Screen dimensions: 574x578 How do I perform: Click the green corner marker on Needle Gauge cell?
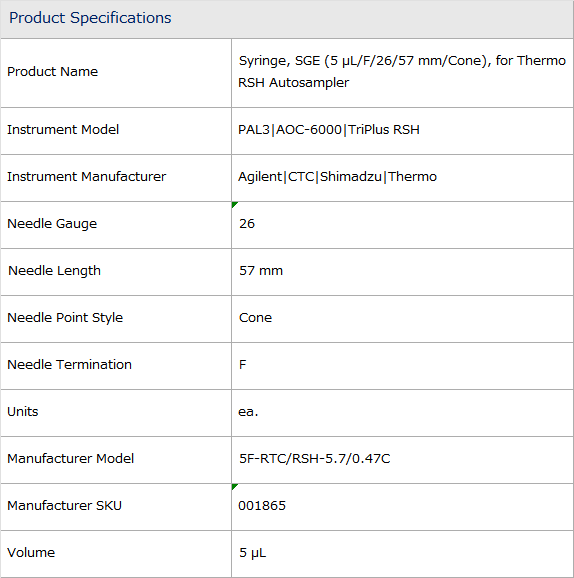pyautogui.click(x=234, y=205)
